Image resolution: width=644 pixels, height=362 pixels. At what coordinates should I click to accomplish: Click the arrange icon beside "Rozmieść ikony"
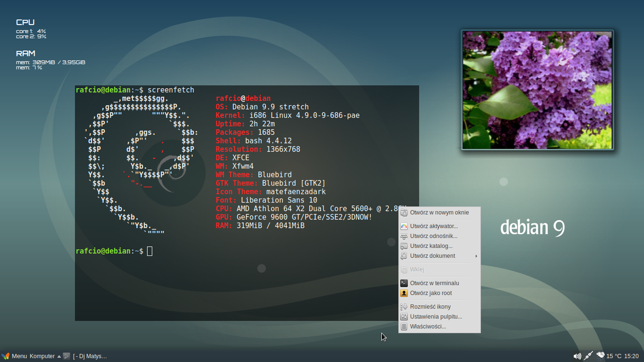[x=404, y=307]
